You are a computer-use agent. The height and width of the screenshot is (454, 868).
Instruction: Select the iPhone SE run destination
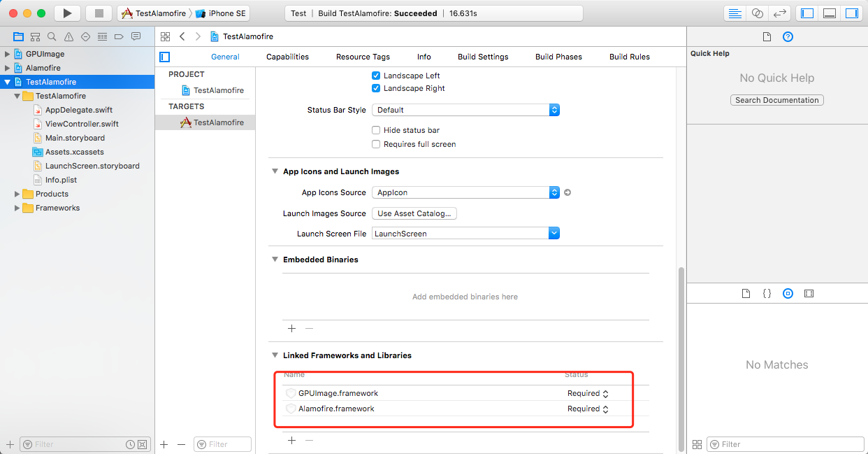pos(222,13)
